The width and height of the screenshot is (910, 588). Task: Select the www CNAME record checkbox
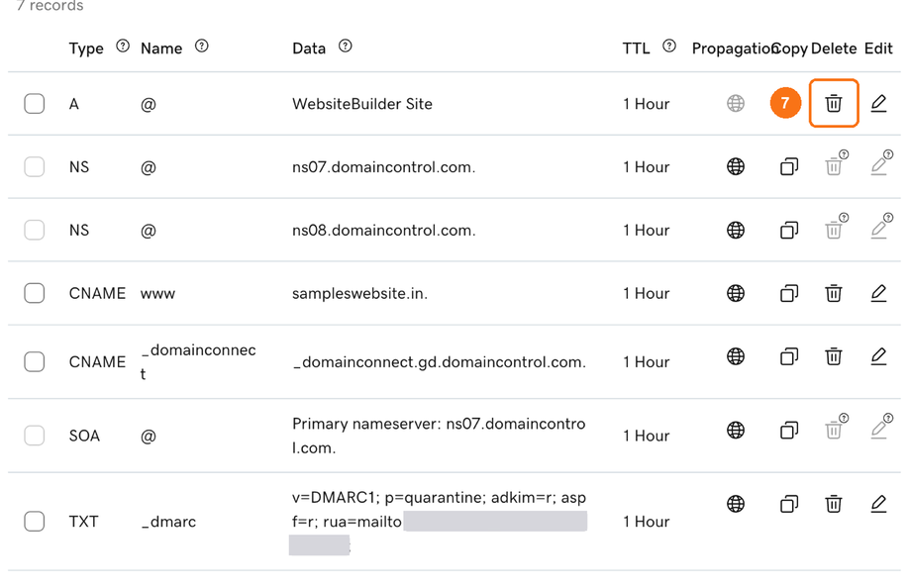click(x=35, y=293)
